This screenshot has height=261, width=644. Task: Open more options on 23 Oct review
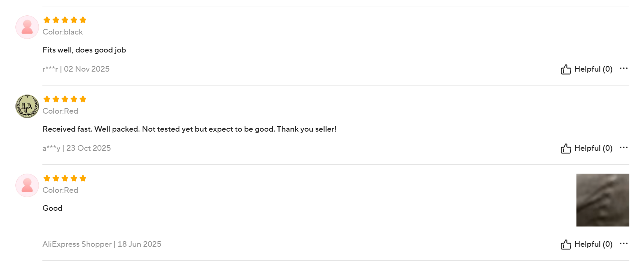(x=623, y=147)
